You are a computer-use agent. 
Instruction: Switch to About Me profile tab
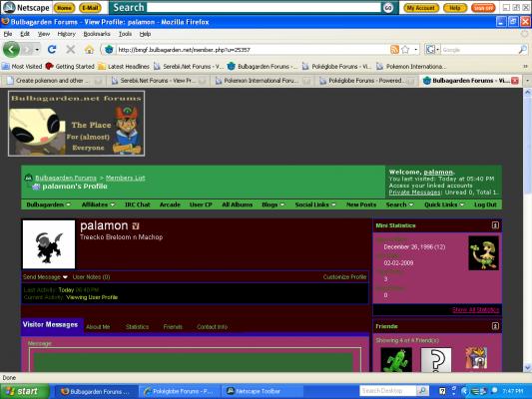[x=98, y=327]
